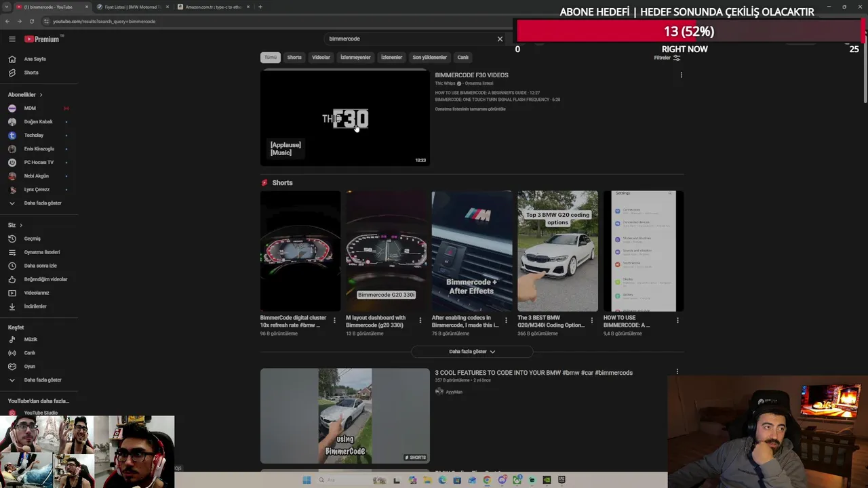The image size is (868, 488).
Task: Open the Doğan Kabak channel subscription
Action: pyautogui.click(x=38, y=121)
